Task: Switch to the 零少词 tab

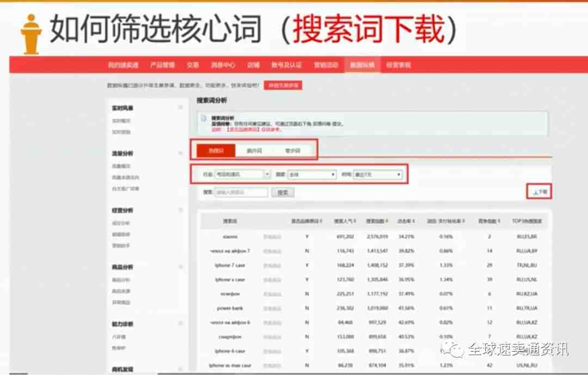Action: (292, 151)
